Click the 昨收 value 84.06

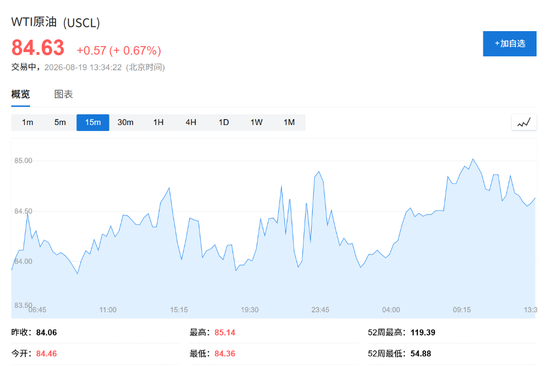tap(46, 332)
